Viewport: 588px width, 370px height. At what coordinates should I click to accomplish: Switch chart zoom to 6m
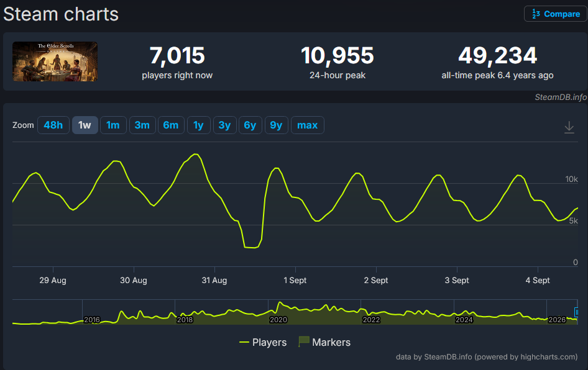[171, 125]
